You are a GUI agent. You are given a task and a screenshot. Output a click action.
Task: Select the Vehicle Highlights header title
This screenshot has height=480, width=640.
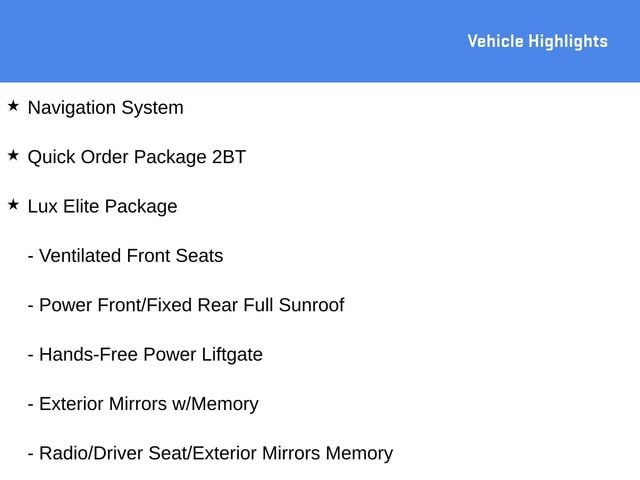tap(538, 41)
